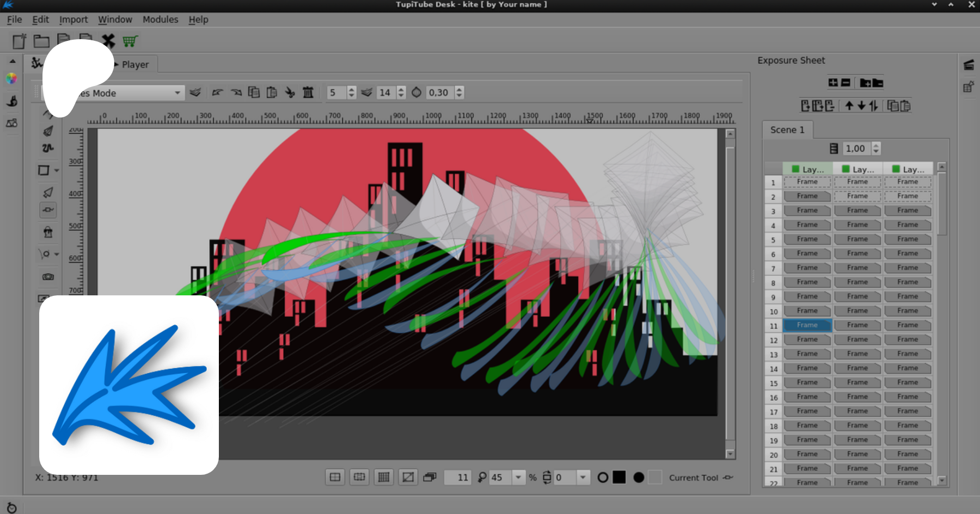Click the scissors cut icon in the canvas toolbar
This screenshot has width=980, height=514.
[290, 92]
